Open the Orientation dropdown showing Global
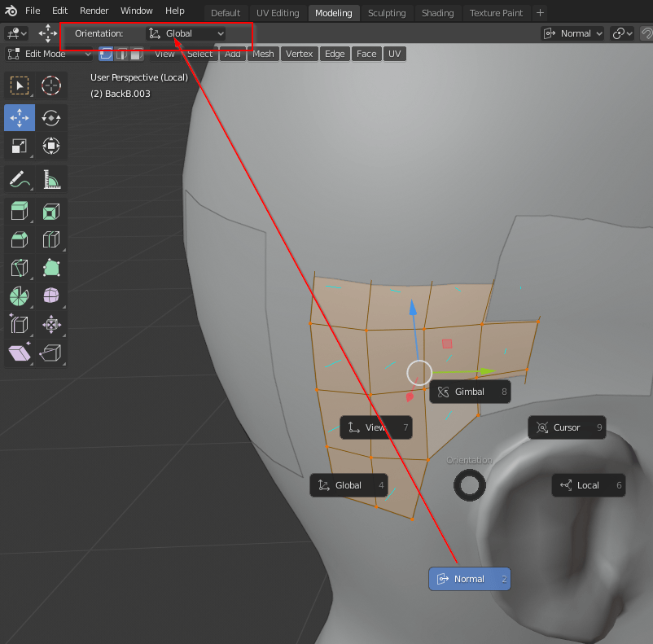The image size is (653, 644). pyautogui.click(x=185, y=33)
